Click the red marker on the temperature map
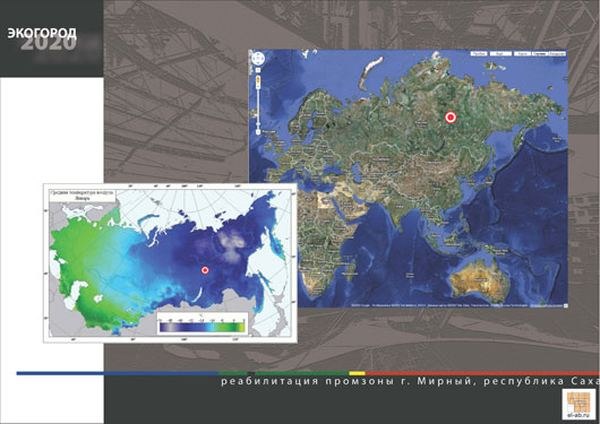Image resolution: width=600 pixels, height=424 pixels. point(205,270)
